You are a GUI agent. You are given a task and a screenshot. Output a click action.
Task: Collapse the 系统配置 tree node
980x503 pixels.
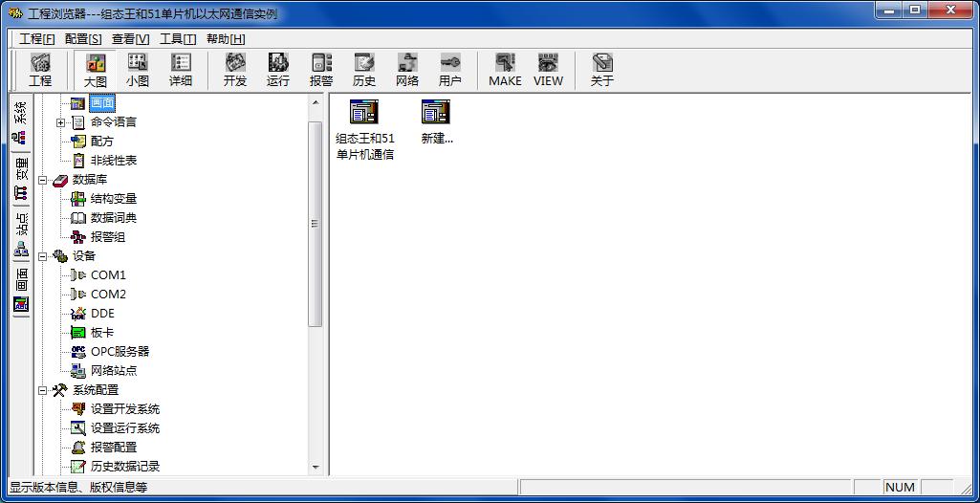[42, 390]
